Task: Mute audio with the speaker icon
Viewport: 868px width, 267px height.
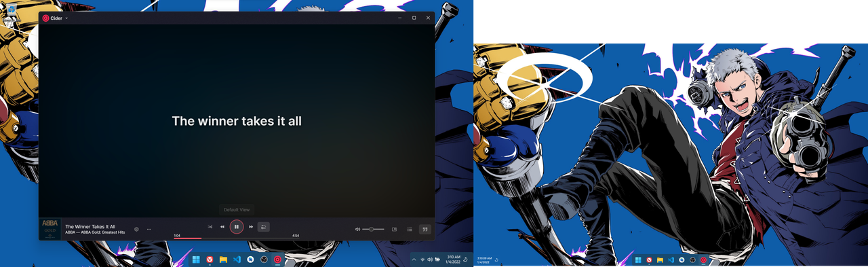Action: pyautogui.click(x=357, y=229)
